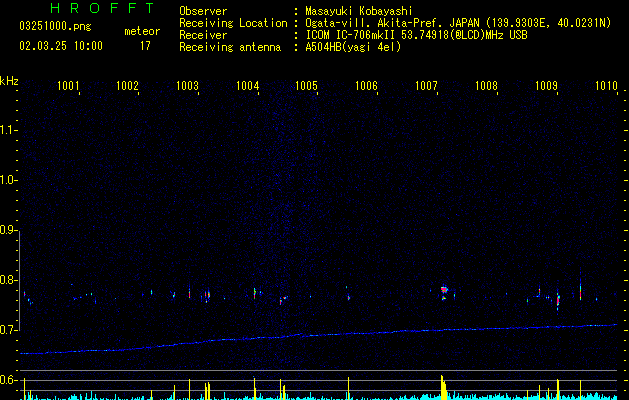Image resolution: width=629 pixels, height=400 pixels.
Task: Click the Observer label
Action: (x=203, y=11)
